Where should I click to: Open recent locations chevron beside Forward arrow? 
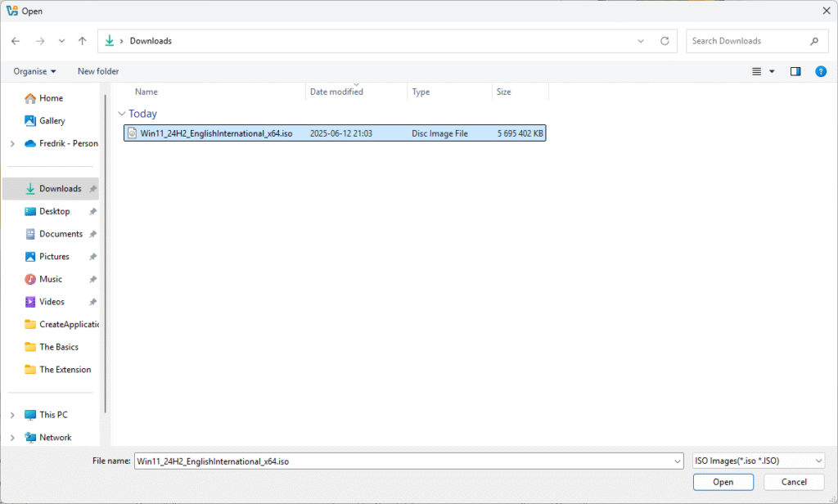click(62, 41)
